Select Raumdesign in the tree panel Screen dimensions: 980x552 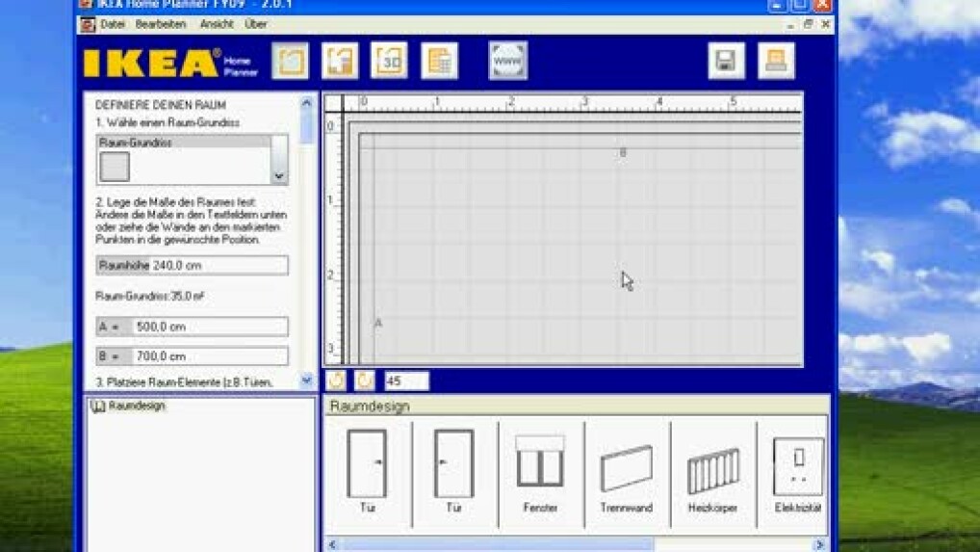(x=137, y=407)
